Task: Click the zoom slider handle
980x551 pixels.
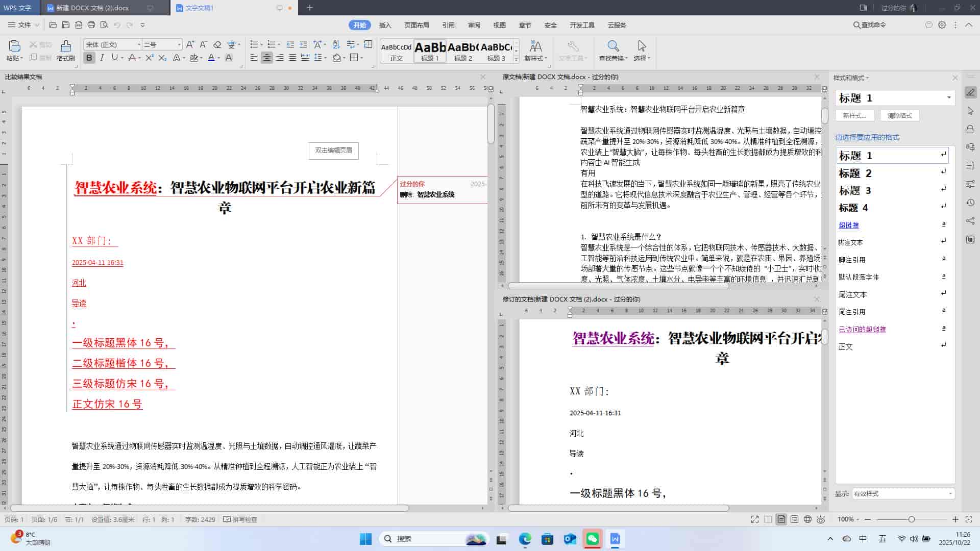Action: click(911, 519)
